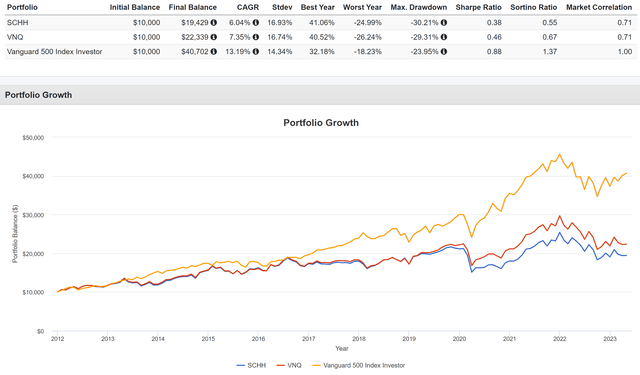
Task: Click the Portfolio Growth section header bar
Action: tap(320, 95)
